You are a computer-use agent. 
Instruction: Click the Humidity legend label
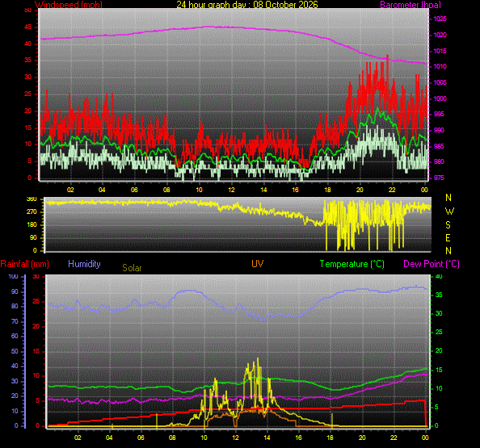tap(84, 264)
